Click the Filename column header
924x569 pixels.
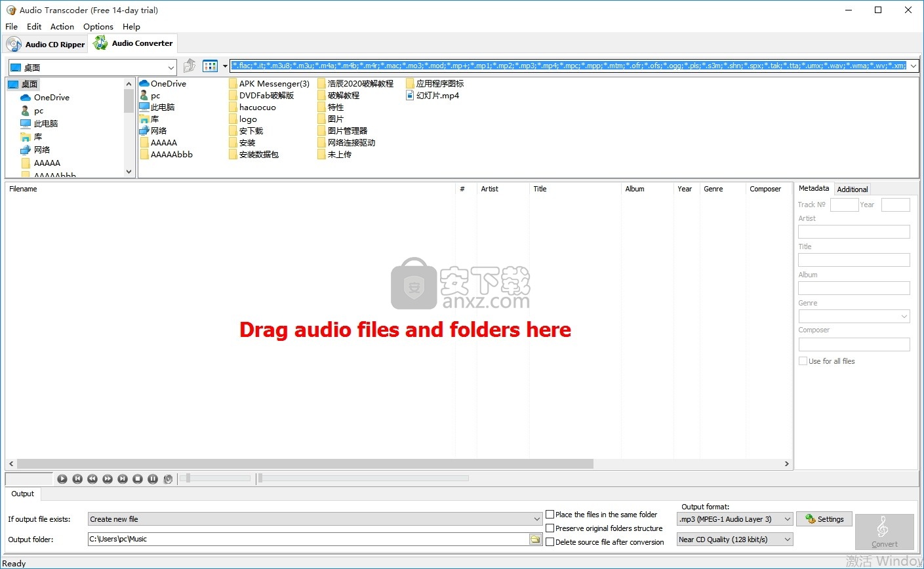click(230, 189)
